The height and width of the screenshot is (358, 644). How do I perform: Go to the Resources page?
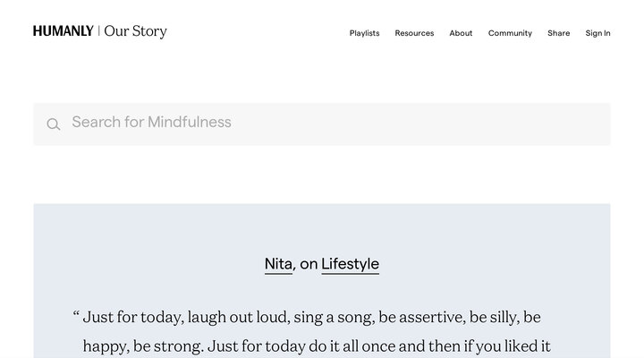pos(414,33)
